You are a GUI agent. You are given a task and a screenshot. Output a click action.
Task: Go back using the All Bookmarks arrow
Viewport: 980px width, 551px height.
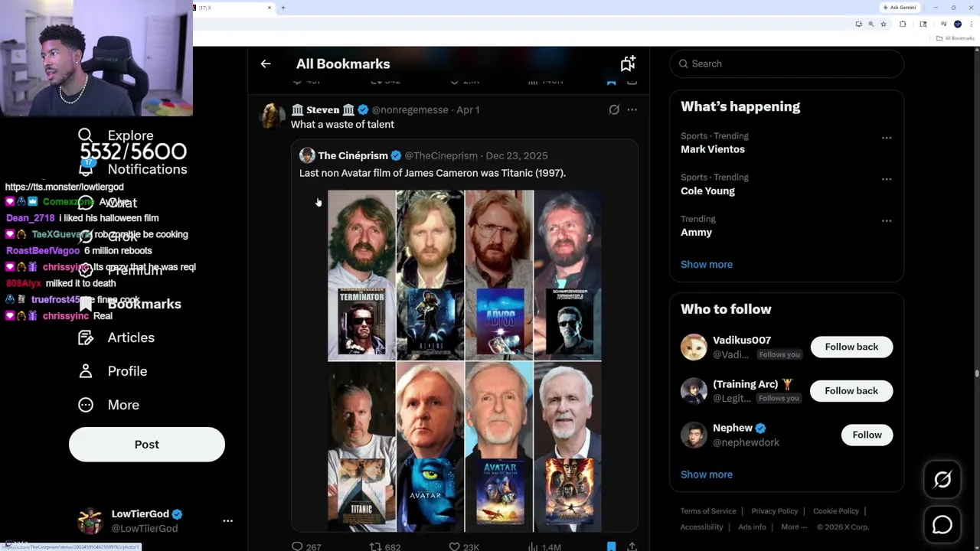[266, 64]
